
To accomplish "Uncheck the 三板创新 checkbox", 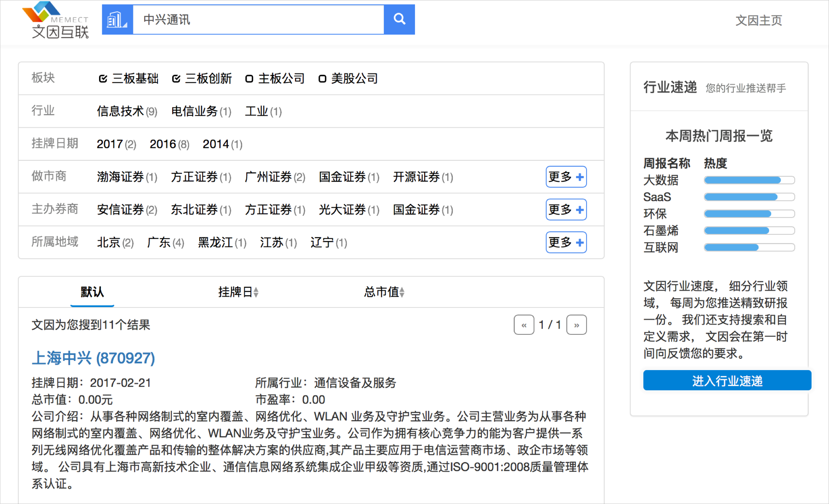I will 176,79.
